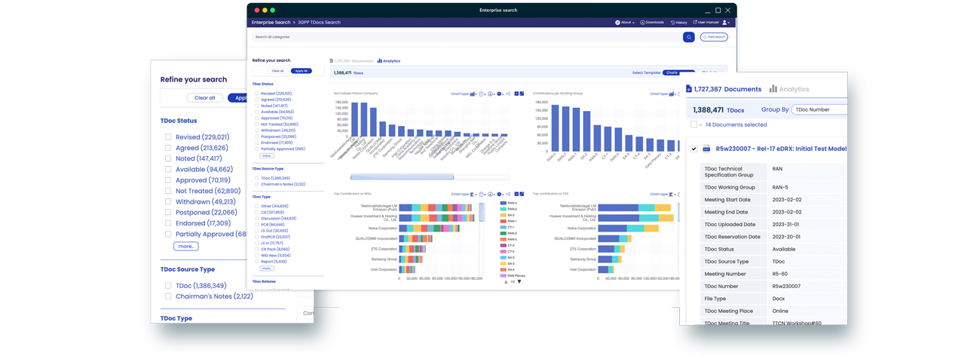Click share icon on Normalised Parent Company chart
980x356 pixels.
(x=508, y=94)
